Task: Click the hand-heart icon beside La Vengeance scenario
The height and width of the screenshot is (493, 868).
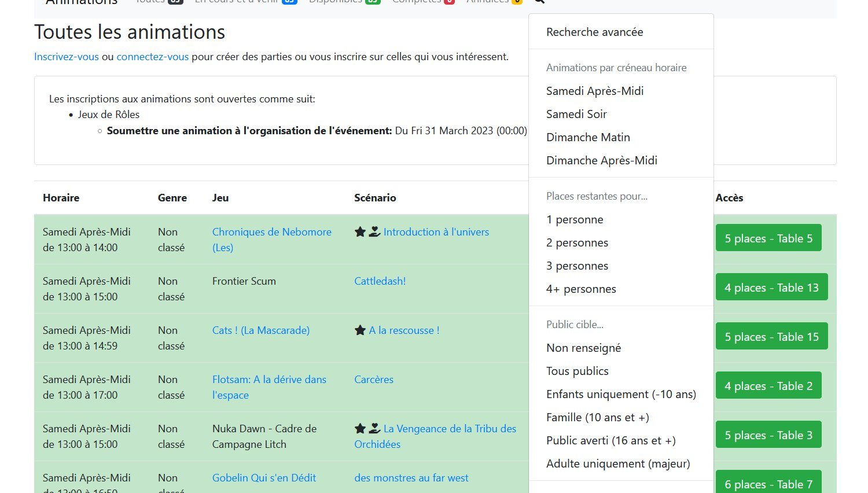Action: click(x=374, y=429)
